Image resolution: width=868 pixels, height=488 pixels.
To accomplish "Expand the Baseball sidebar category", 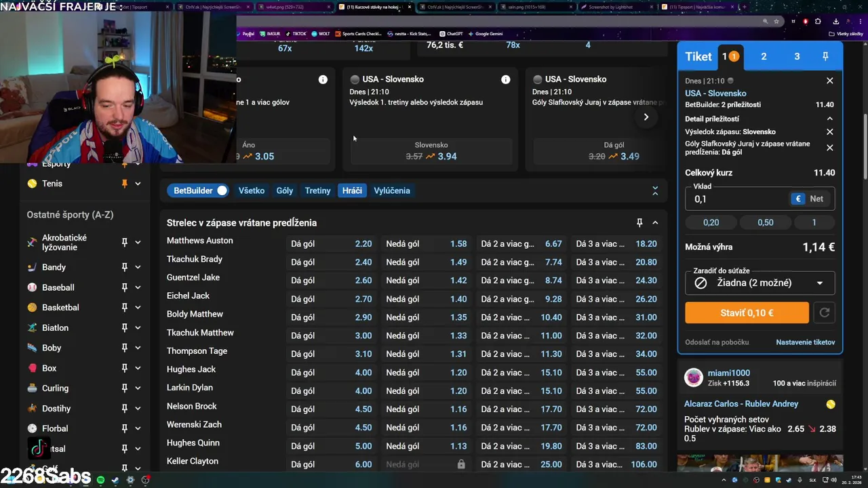I will coord(138,287).
